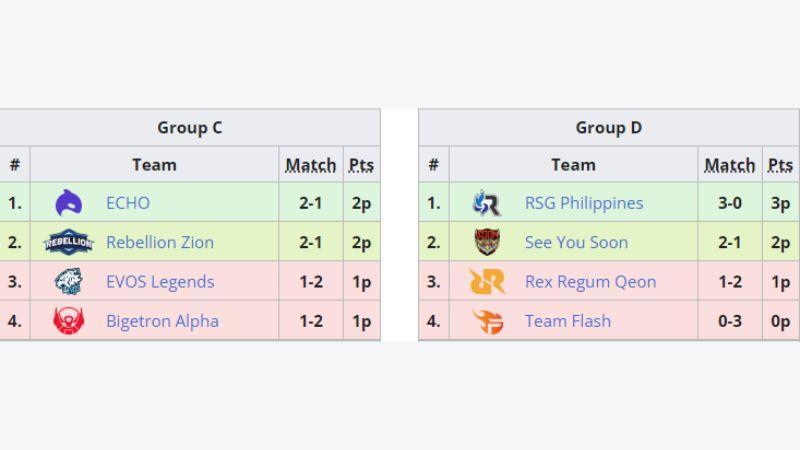Click the EVOS Legends tiger logo
The width and height of the screenshot is (800, 450).
(x=68, y=282)
